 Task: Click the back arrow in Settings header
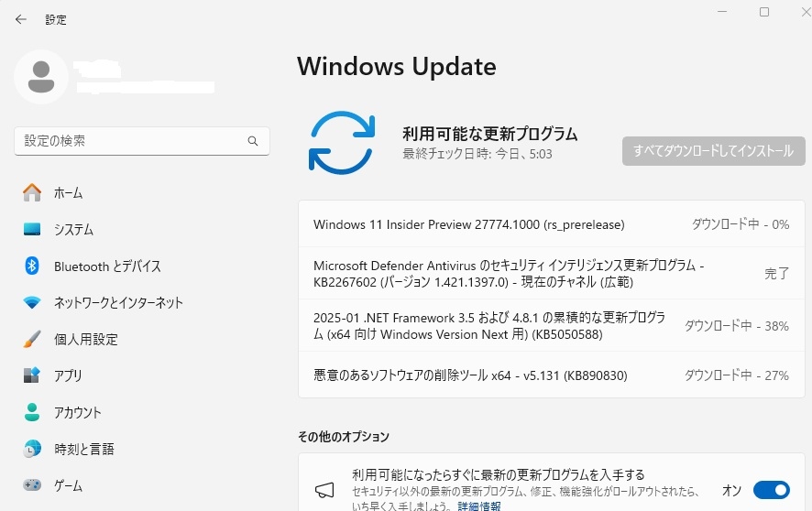point(21,19)
